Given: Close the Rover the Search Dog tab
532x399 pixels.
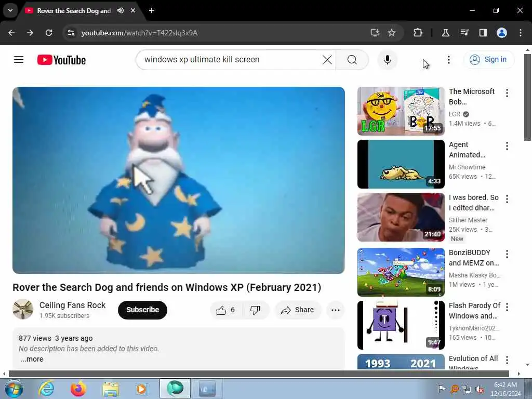Looking at the screenshot, I should [133, 10].
